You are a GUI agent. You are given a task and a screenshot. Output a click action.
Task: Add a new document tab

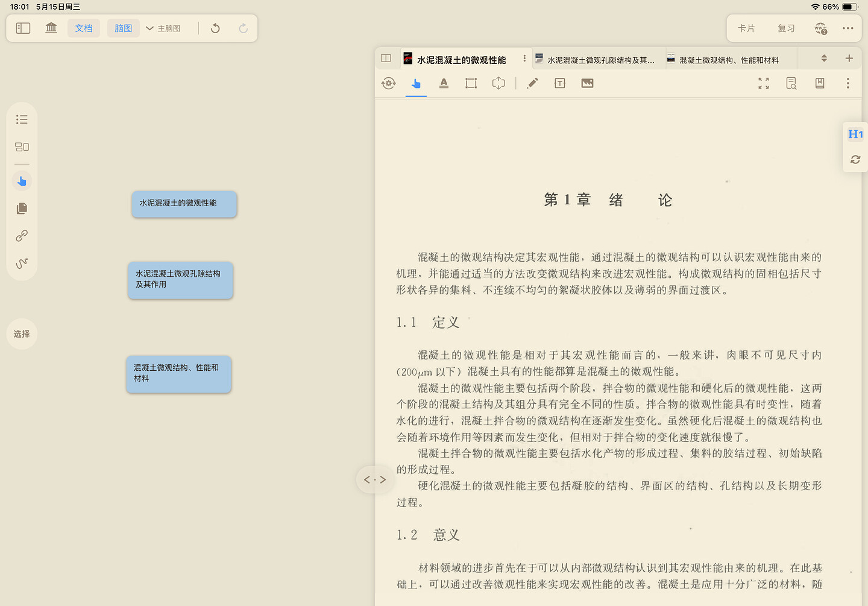(x=849, y=58)
